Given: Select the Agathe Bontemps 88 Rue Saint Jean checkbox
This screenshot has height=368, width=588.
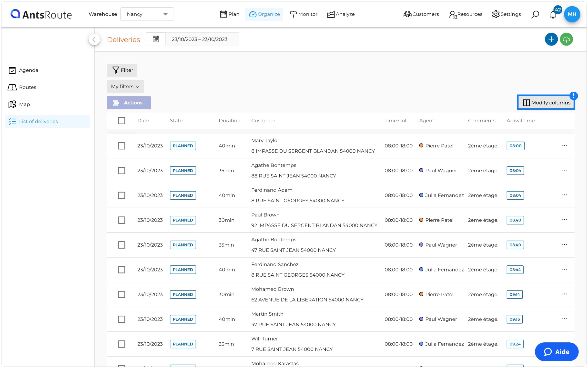Looking at the screenshot, I should 122,171.
